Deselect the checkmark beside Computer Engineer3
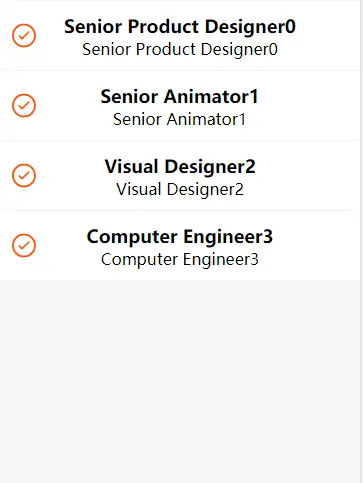Image resolution: width=363 pixels, height=483 pixels. 24,245
